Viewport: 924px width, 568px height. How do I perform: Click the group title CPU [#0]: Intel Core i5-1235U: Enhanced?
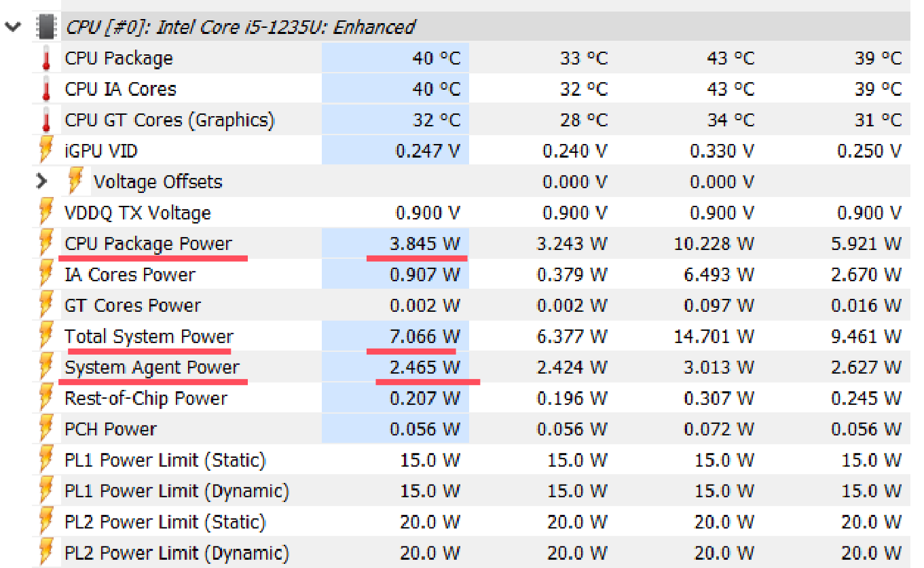point(240,27)
